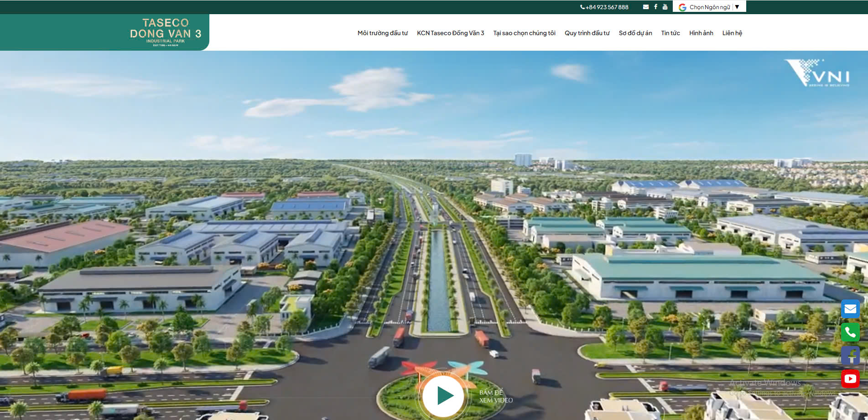Click the Taseco Dong Van 3 logo

pyautogui.click(x=165, y=32)
